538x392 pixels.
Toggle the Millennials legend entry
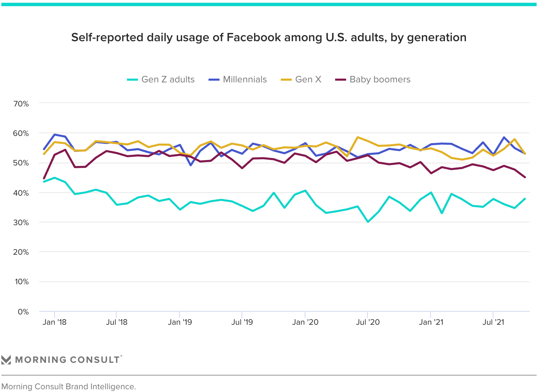click(x=237, y=80)
